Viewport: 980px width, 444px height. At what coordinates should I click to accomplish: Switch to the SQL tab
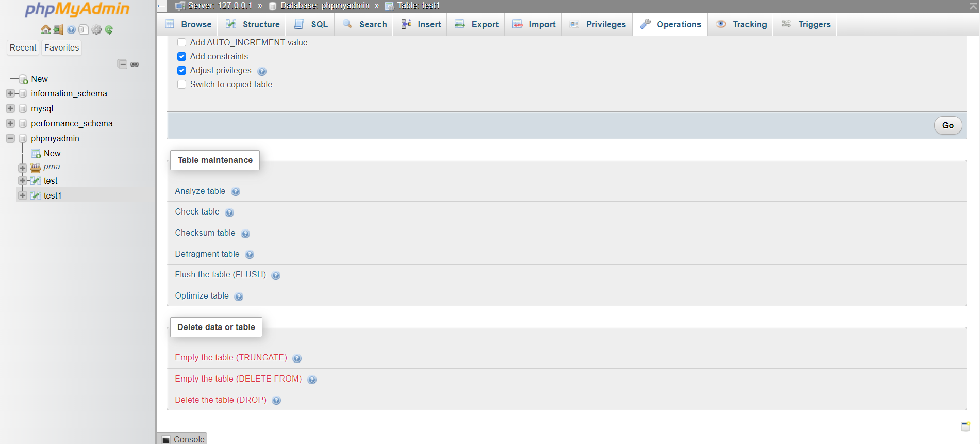(310, 24)
